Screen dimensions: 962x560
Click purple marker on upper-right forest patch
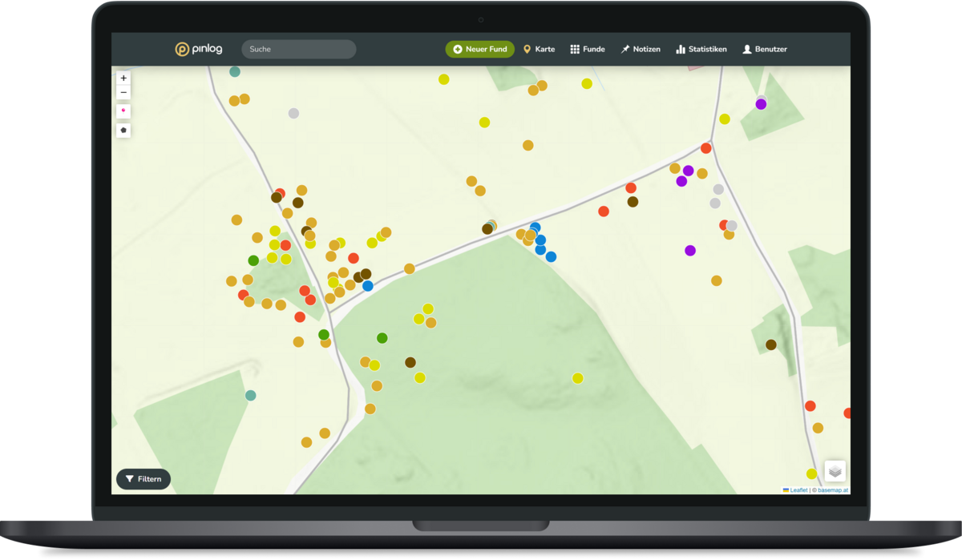tap(761, 104)
